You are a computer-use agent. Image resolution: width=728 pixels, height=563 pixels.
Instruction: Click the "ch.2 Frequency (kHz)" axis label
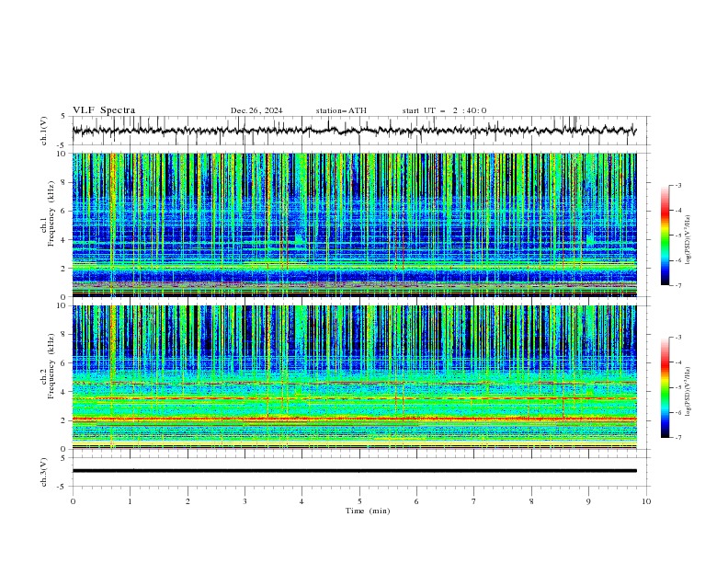tap(48, 366)
